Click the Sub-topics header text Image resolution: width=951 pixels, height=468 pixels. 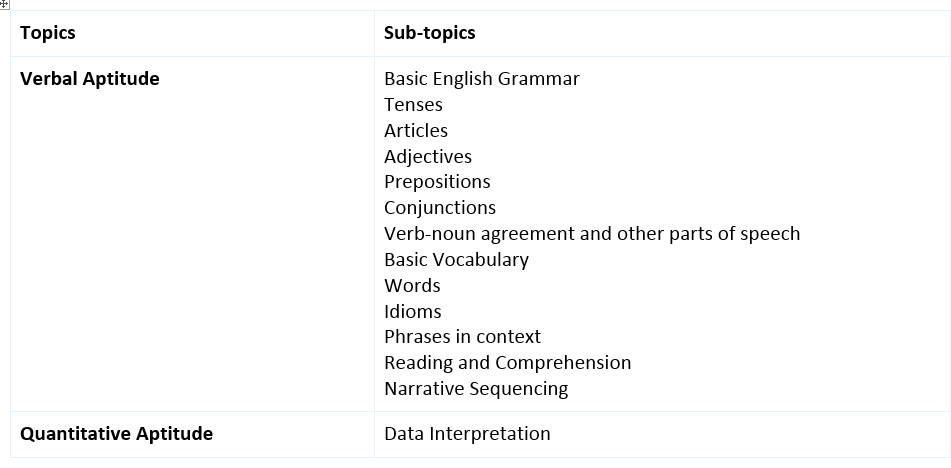click(429, 33)
